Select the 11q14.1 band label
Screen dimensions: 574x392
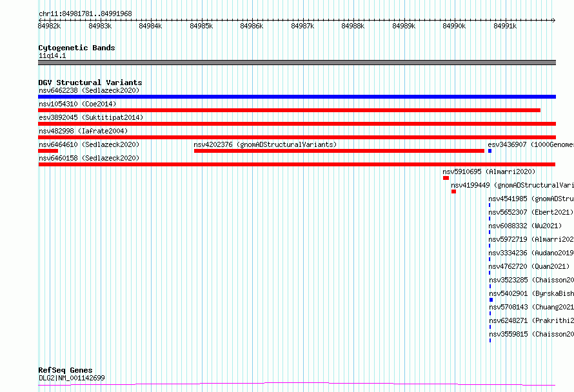52,55
